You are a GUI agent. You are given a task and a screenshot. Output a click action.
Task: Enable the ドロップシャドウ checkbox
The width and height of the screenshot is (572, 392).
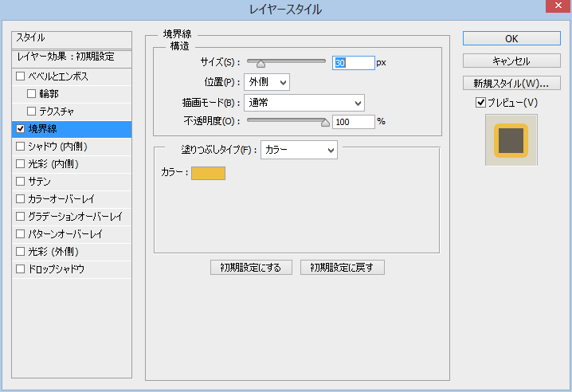[x=21, y=269]
